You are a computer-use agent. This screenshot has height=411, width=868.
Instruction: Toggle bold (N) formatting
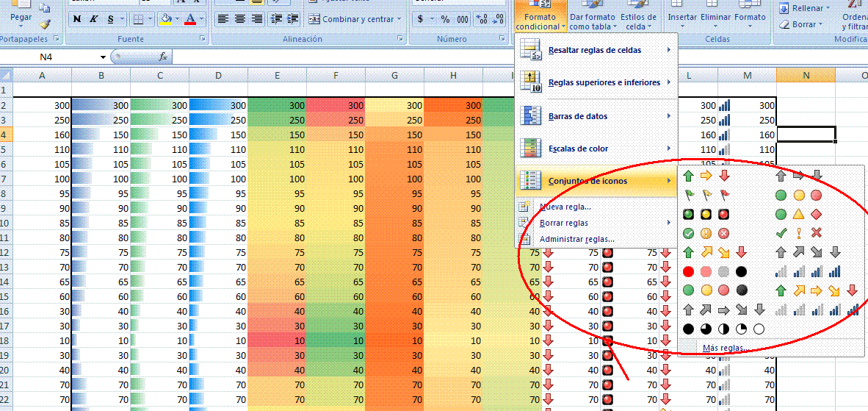77,19
